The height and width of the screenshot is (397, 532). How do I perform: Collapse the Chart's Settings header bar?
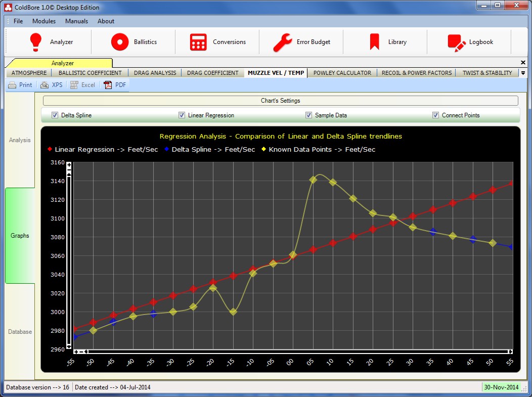(281, 101)
